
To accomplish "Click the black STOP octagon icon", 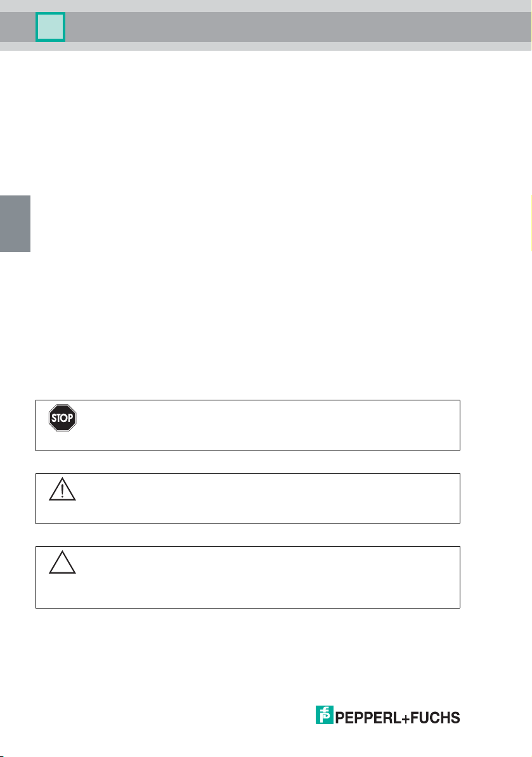I will click(63, 418).
